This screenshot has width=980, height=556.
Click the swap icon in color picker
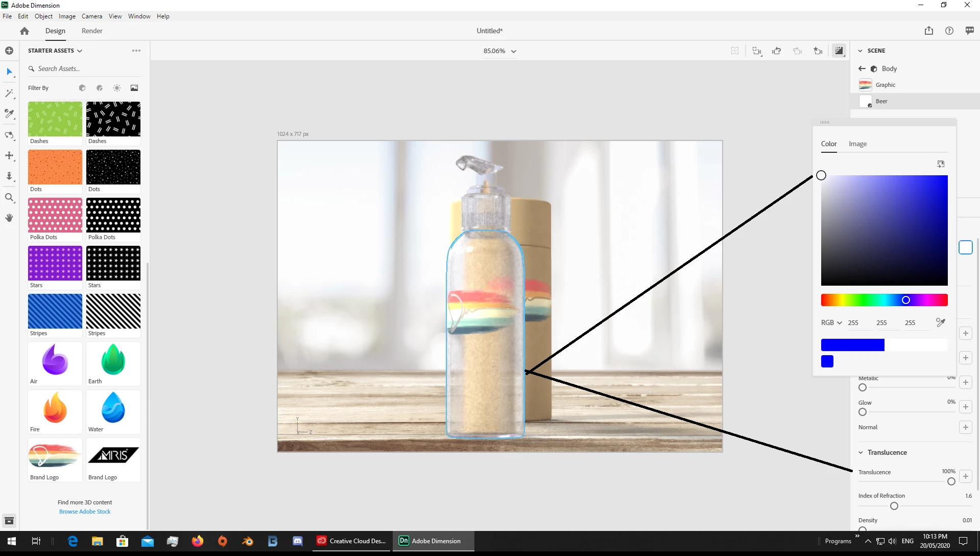(x=941, y=164)
